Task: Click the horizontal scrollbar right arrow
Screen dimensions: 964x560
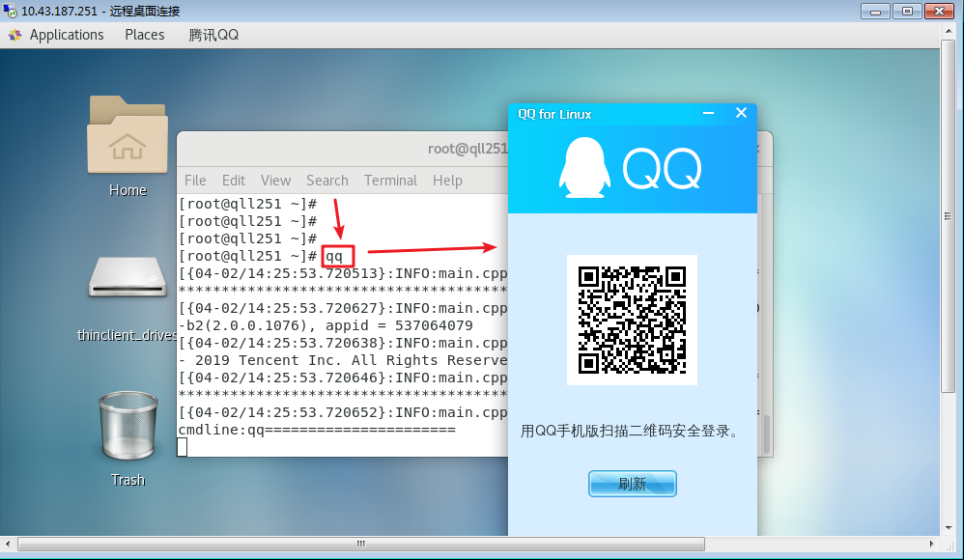Action: pos(932,544)
